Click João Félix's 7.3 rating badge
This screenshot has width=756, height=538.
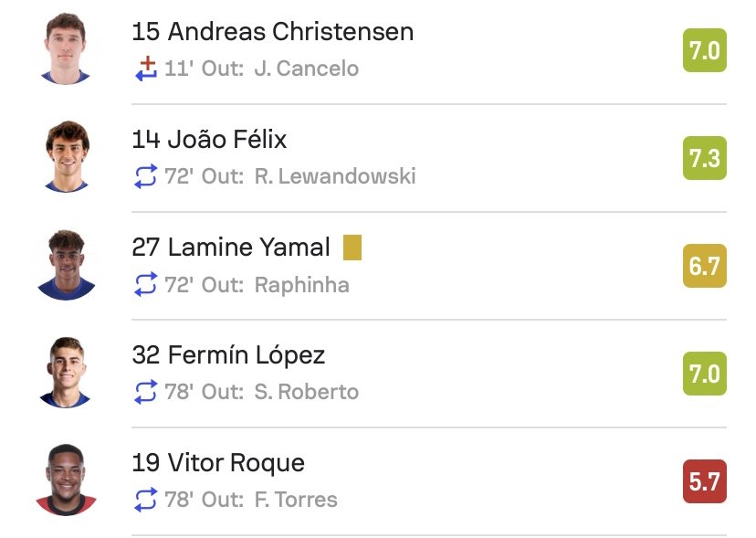coord(704,158)
